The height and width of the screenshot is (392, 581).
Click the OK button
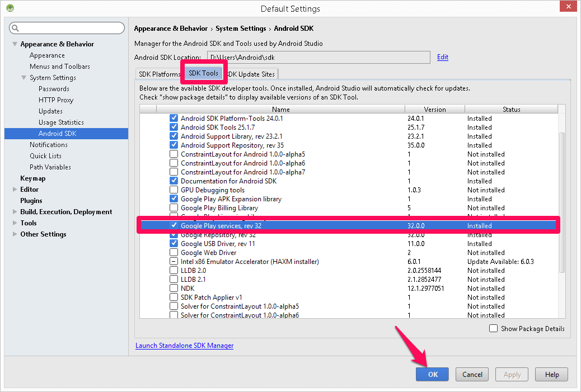coord(433,374)
